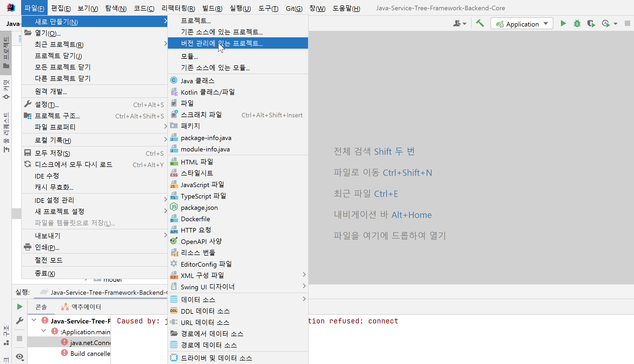Open the 도움말(H) menu

click(346, 8)
